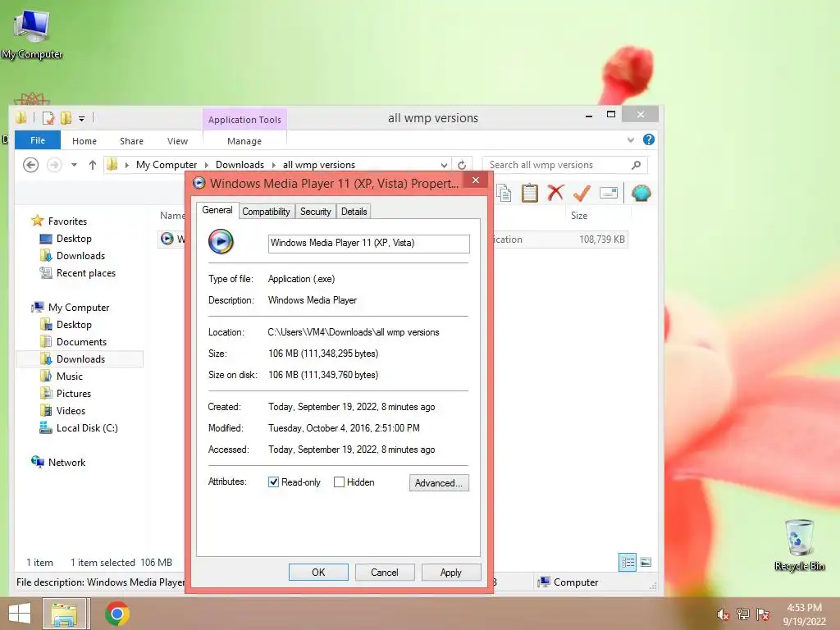Expand the ribbon with the chevron

tap(631, 140)
